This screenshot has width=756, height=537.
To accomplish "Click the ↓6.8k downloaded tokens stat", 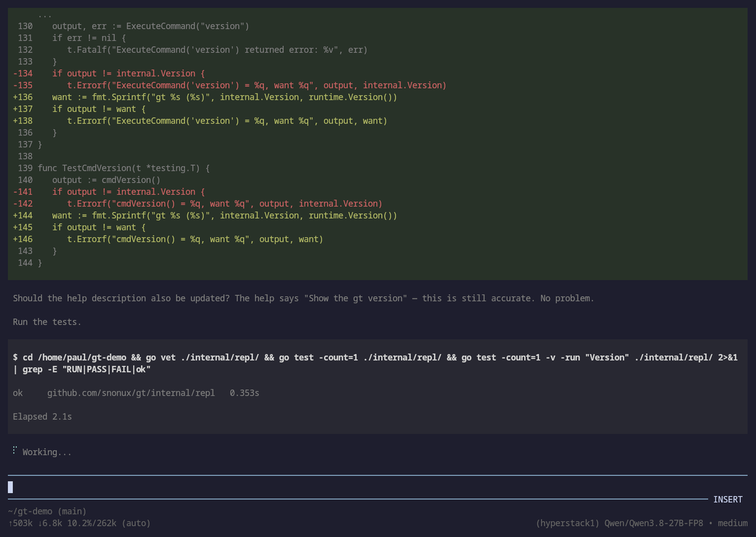I will pyautogui.click(x=50, y=523).
